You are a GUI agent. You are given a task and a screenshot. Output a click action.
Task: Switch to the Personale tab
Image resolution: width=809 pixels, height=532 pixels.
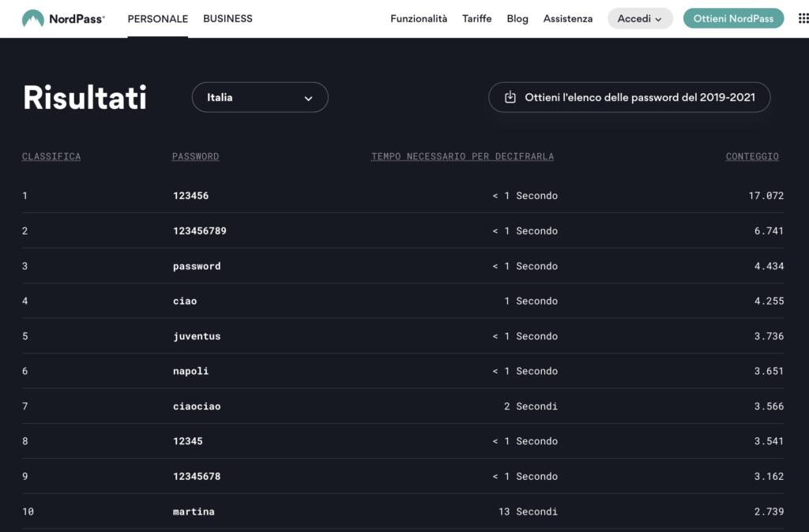tap(157, 19)
